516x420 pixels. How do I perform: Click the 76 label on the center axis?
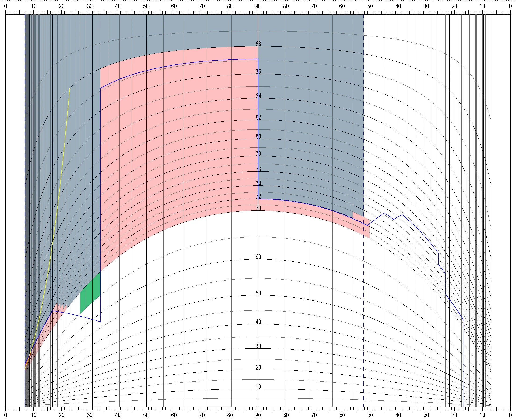258,169
